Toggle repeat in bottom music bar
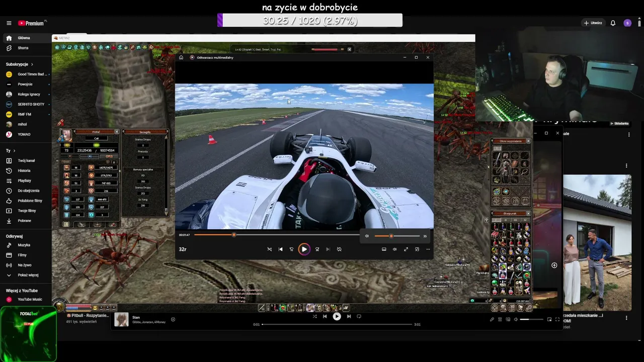Viewport: 644px width, 362px height. tap(359, 316)
